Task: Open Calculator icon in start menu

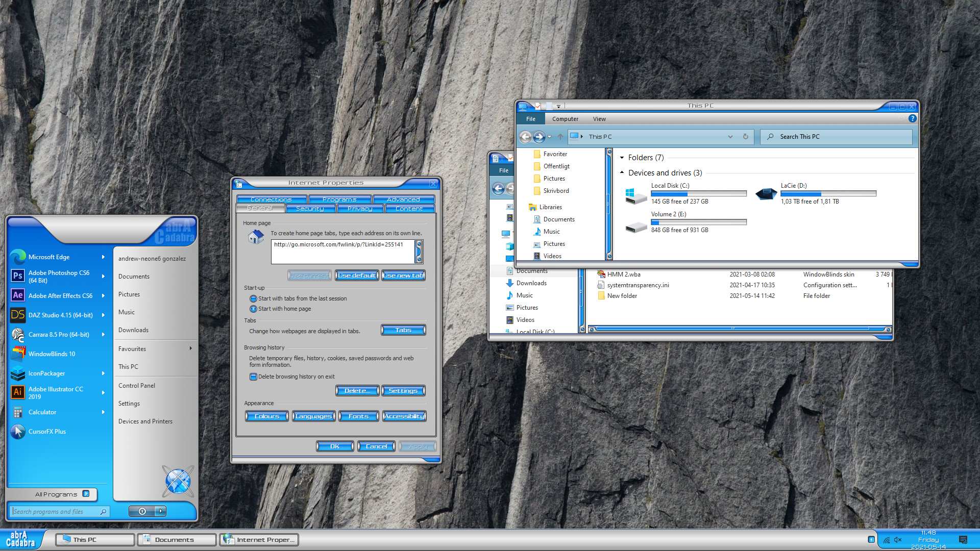Action: (x=18, y=412)
